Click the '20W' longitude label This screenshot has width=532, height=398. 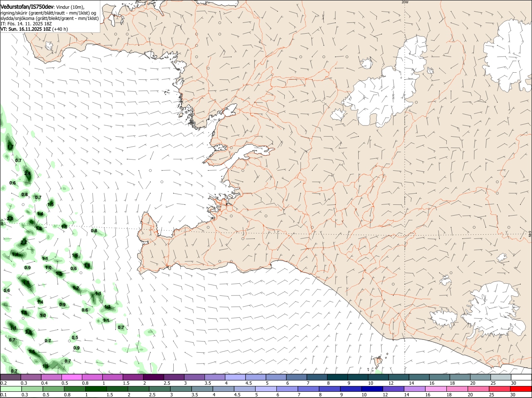405,2
